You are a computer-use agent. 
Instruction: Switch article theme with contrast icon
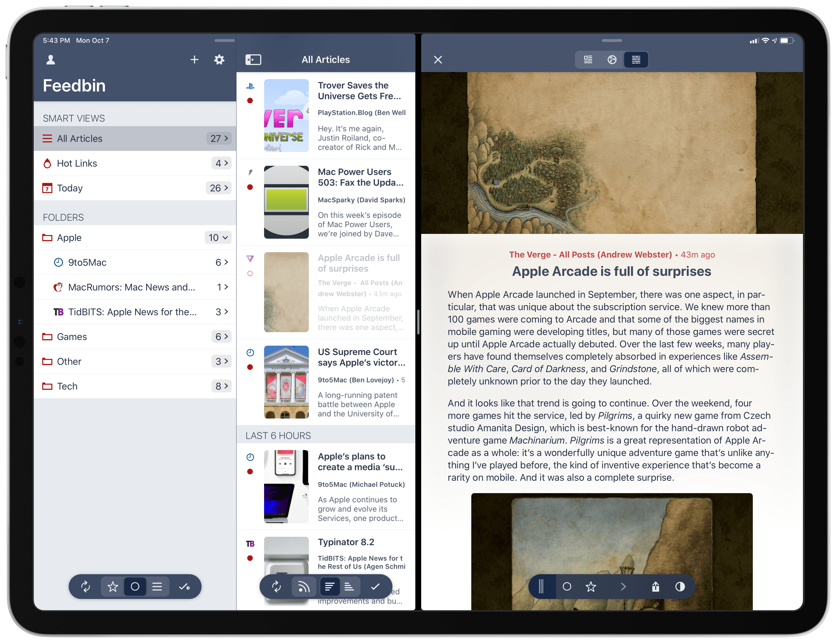click(x=680, y=587)
